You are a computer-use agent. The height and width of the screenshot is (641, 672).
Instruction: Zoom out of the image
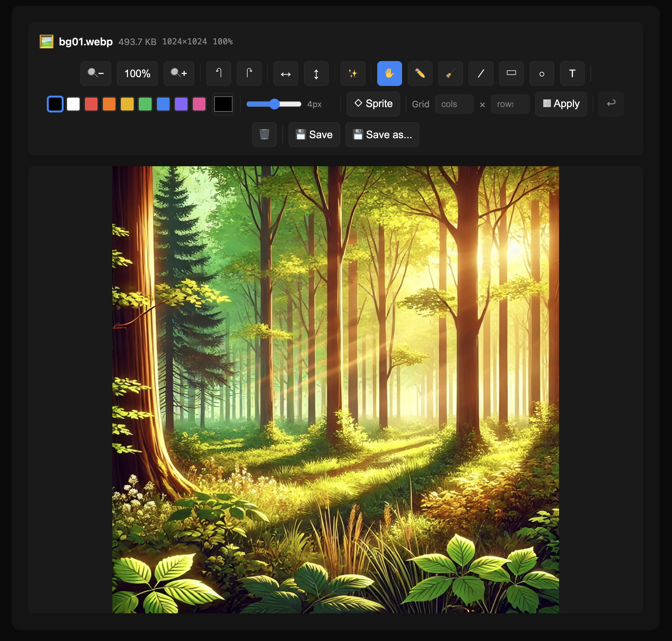(95, 73)
